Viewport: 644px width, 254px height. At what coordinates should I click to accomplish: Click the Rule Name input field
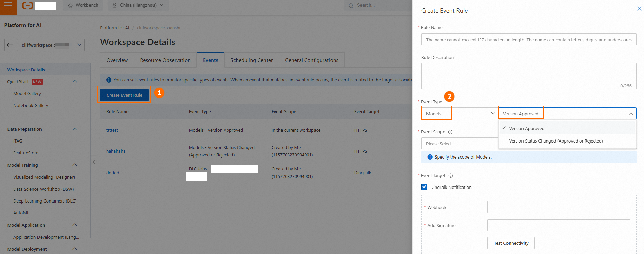point(529,40)
